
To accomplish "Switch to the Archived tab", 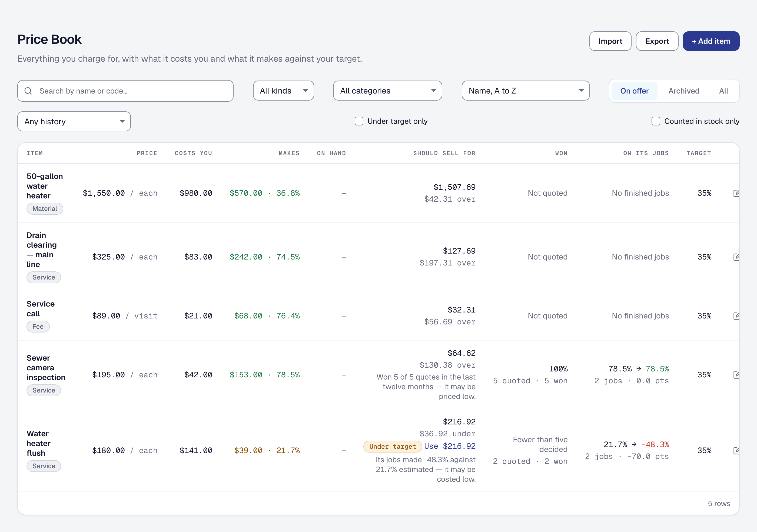I will [x=683, y=91].
